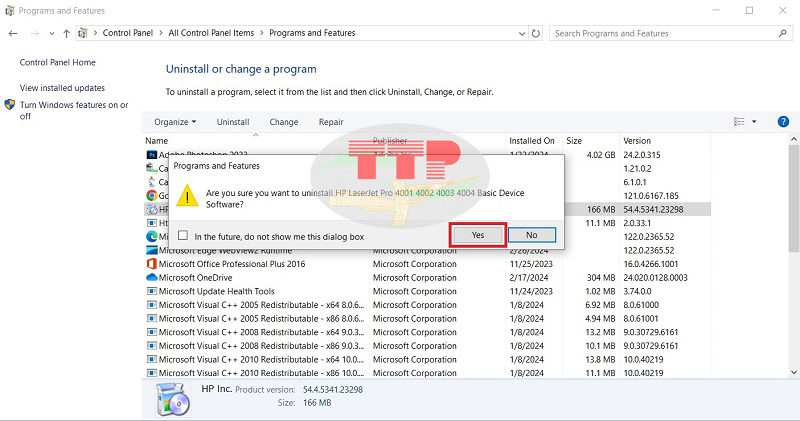This screenshot has height=421, width=800.
Task: Click the Windows features shield icon
Action: (x=10, y=105)
